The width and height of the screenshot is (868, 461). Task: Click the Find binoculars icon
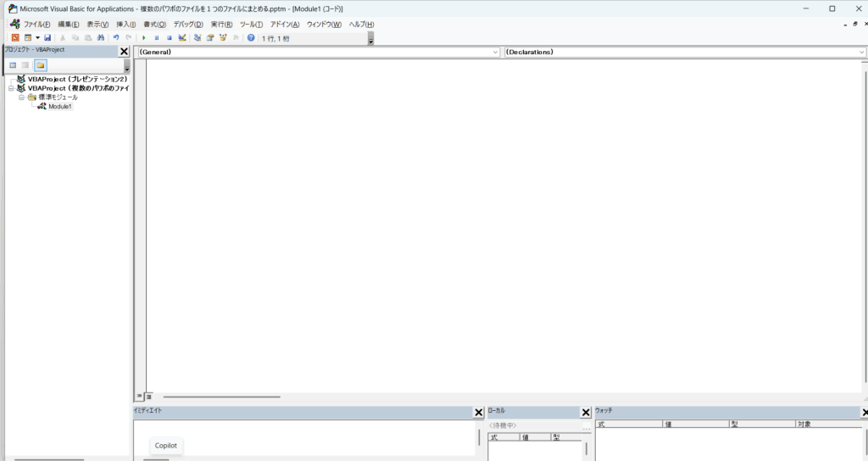point(100,38)
